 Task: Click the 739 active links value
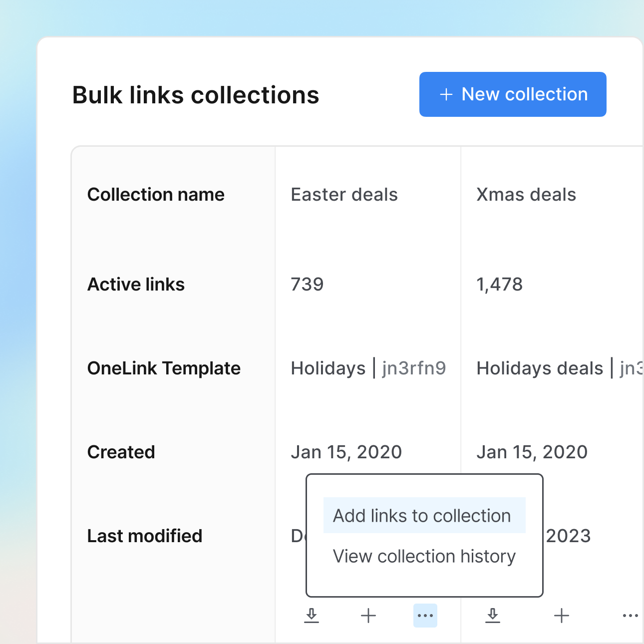click(x=307, y=285)
